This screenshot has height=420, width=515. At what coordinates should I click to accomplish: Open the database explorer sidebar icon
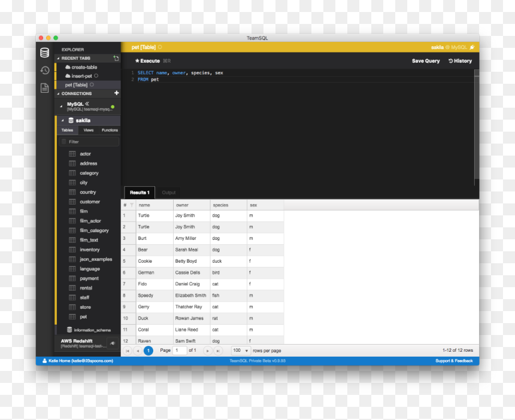point(45,53)
